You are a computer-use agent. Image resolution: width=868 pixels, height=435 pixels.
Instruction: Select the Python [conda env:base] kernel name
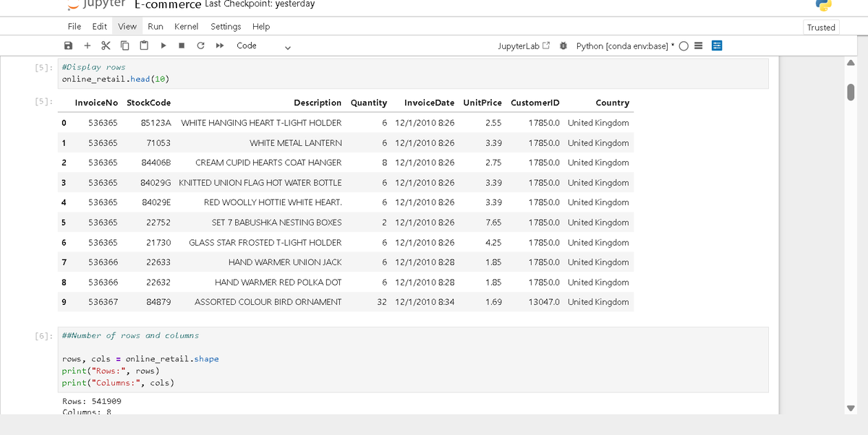pos(626,46)
